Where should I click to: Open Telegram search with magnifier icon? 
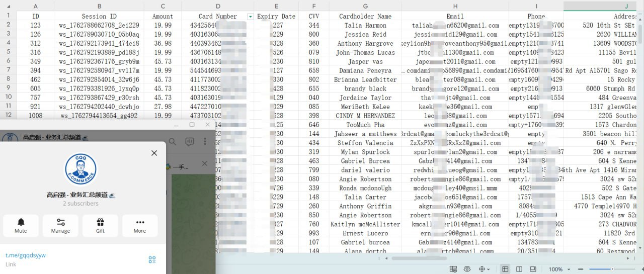(173, 142)
